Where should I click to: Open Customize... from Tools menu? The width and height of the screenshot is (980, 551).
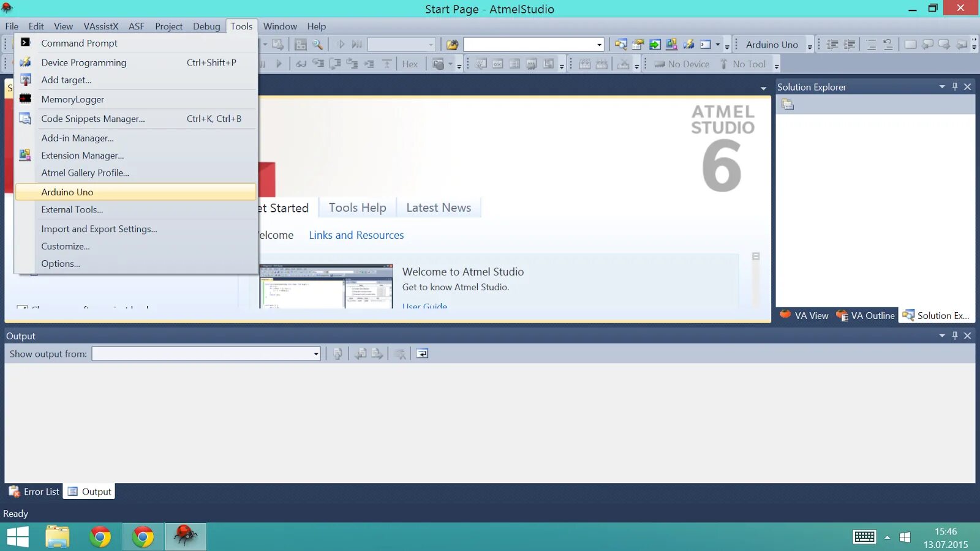(x=135, y=246)
